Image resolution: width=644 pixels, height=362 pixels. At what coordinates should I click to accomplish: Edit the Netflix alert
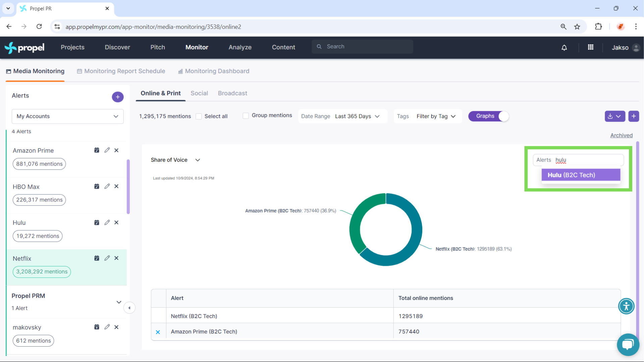coord(107,258)
